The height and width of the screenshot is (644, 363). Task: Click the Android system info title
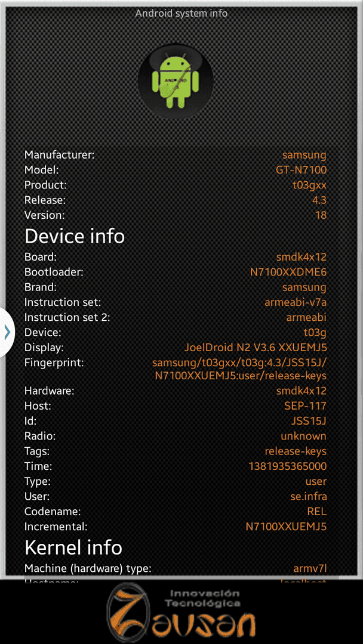pos(181,13)
